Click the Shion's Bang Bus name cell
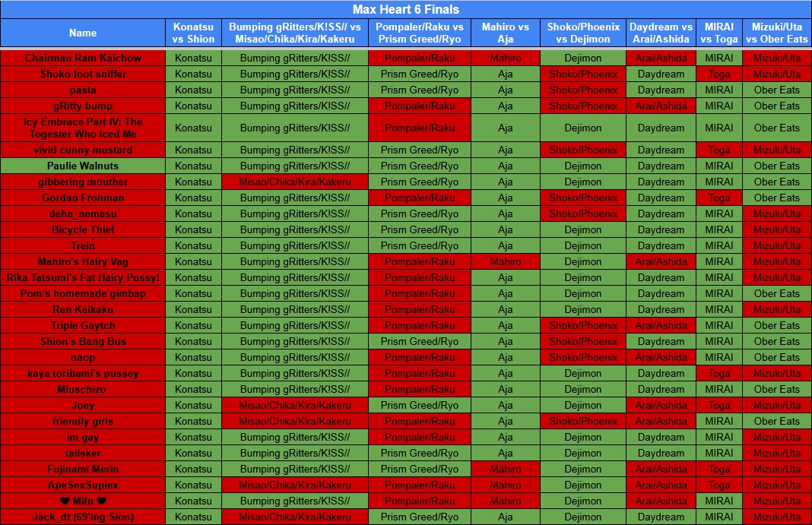 tap(83, 341)
